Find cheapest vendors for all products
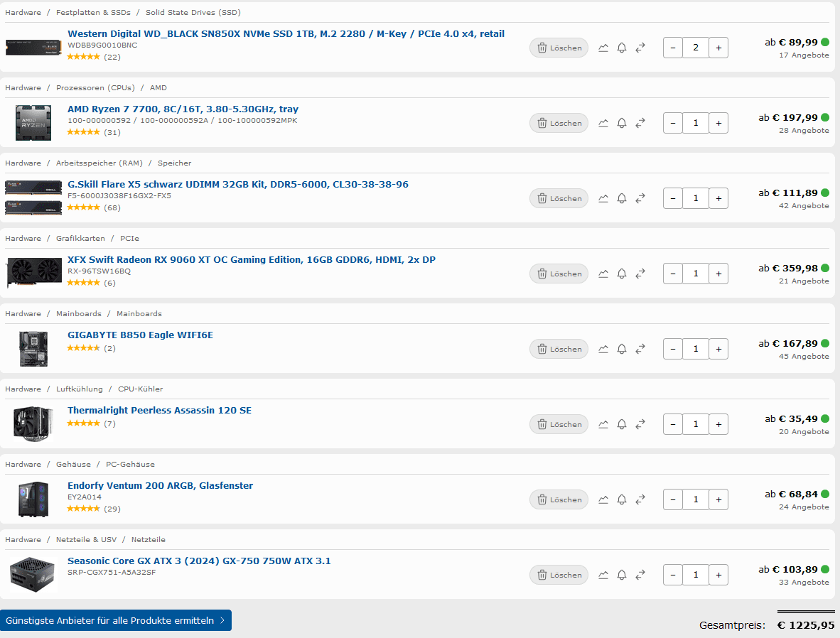Image resolution: width=840 pixels, height=638 pixels. [x=116, y=620]
